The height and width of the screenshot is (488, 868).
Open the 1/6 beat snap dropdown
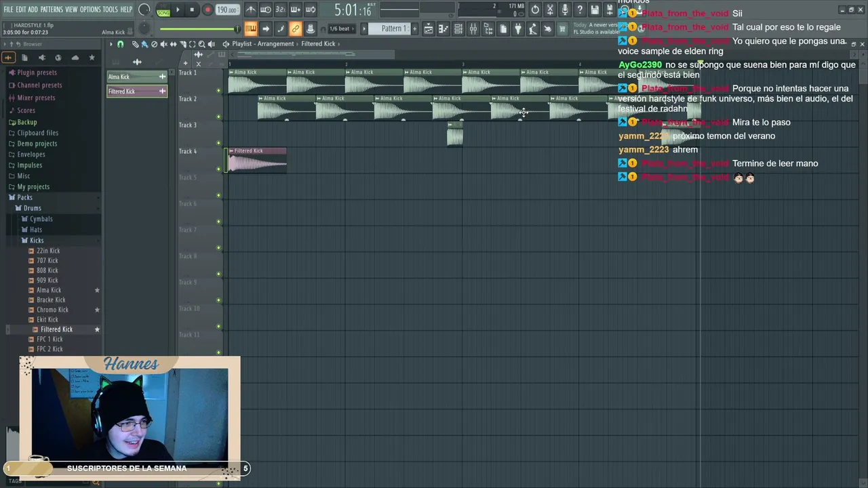[x=340, y=28]
